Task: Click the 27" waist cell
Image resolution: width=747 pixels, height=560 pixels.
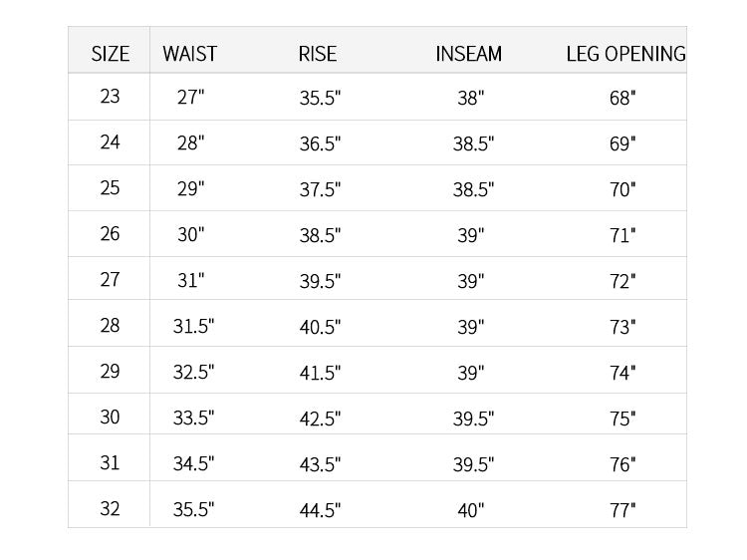Action: [x=190, y=98]
